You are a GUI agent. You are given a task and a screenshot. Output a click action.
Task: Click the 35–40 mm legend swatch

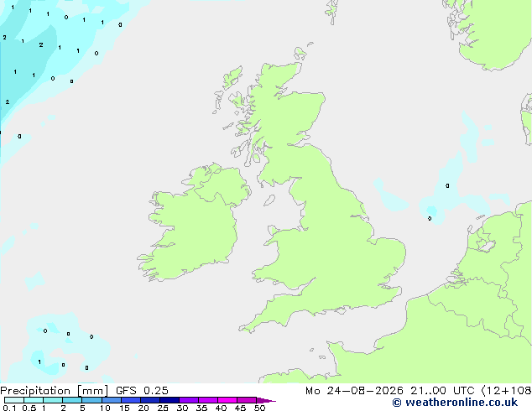pos(207,400)
